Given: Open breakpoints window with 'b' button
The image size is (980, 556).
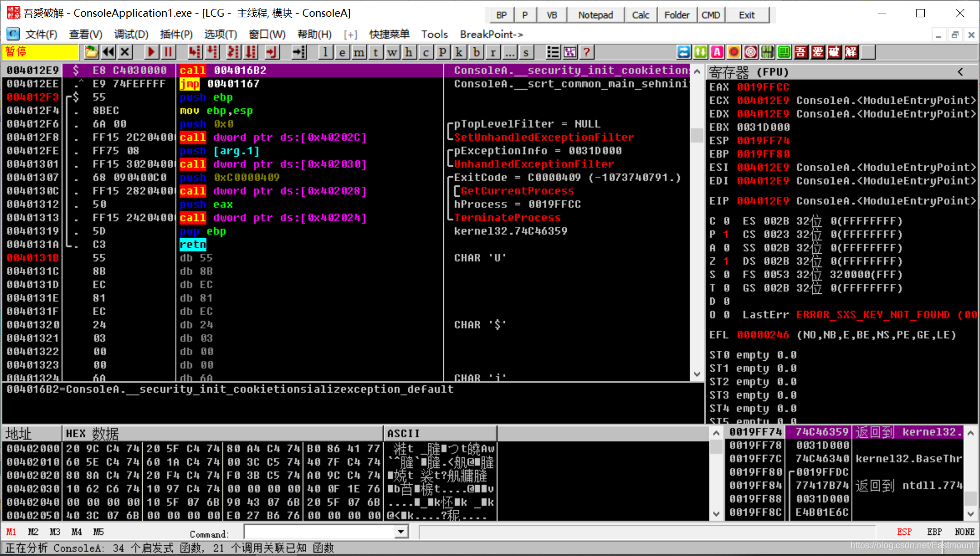Looking at the screenshot, I should (x=476, y=52).
